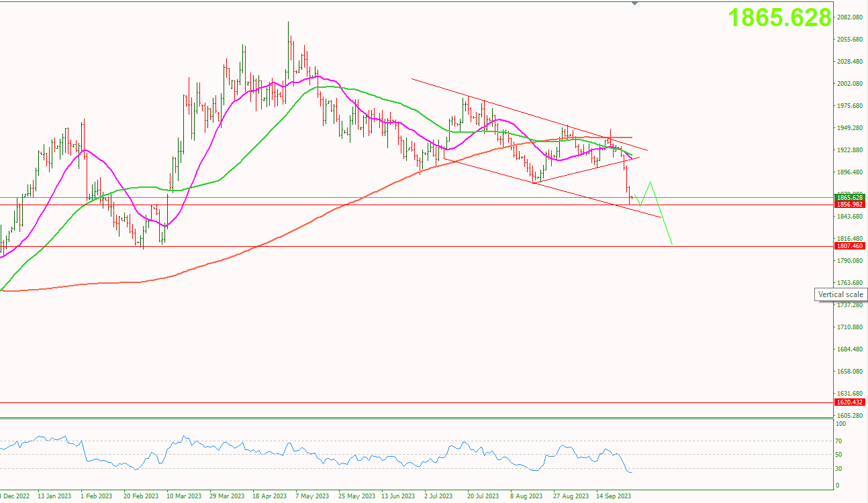Click the Vertical scale tooltip label
This screenshot has width=868, height=503.
841,294
